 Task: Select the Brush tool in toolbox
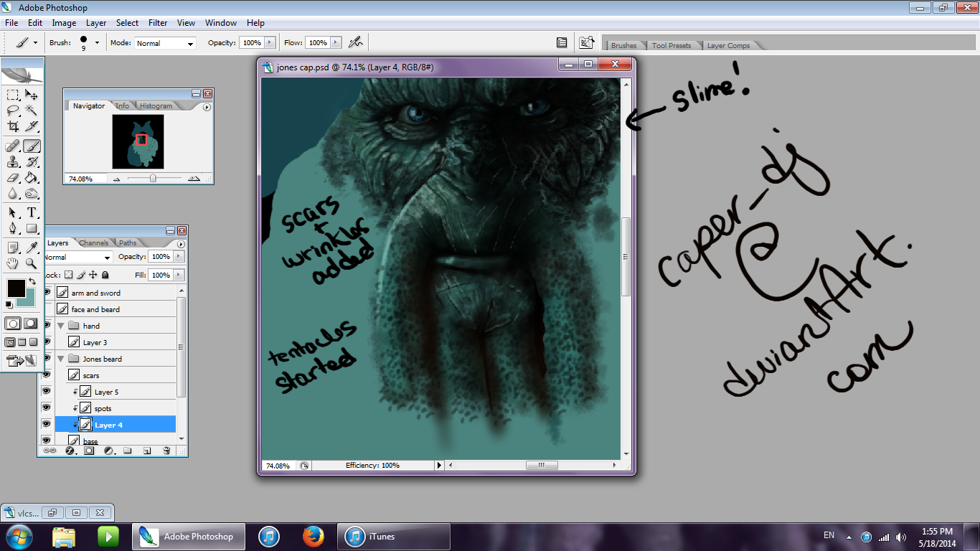point(32,146)
